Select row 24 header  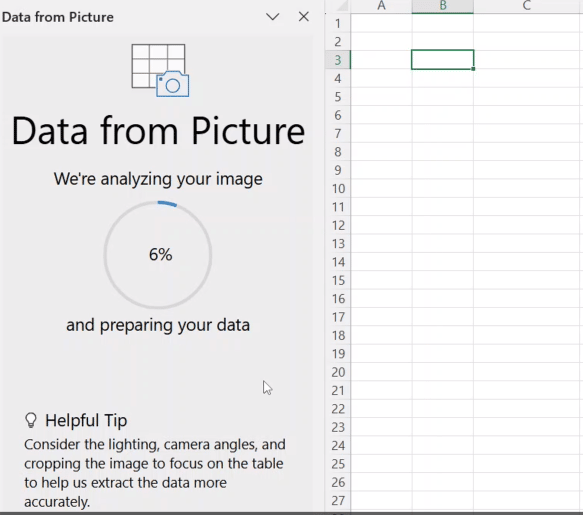(338, 445)
